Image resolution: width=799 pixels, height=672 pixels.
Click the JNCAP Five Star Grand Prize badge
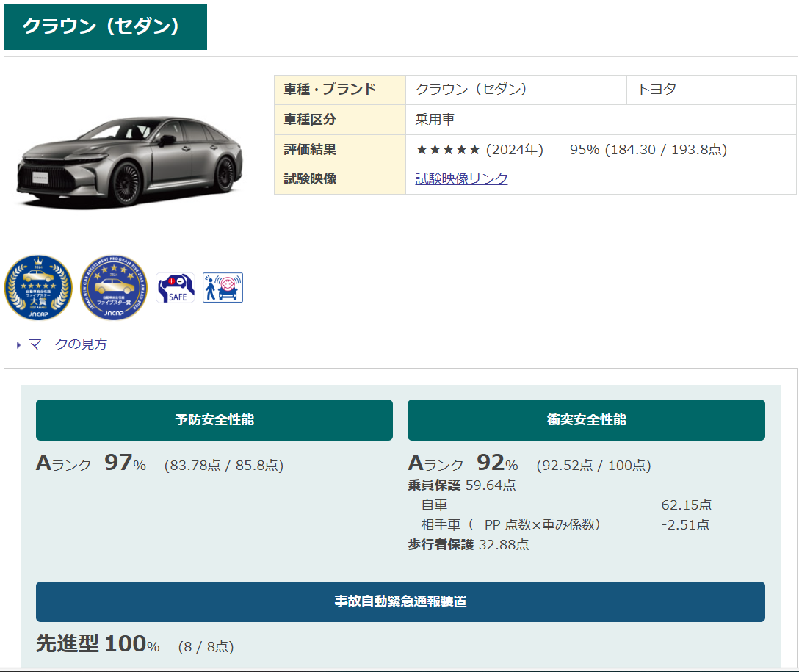coord(38,288)
